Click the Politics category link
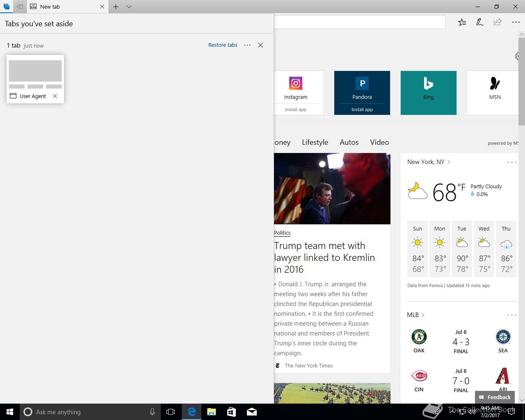 [x=282, y=233]
